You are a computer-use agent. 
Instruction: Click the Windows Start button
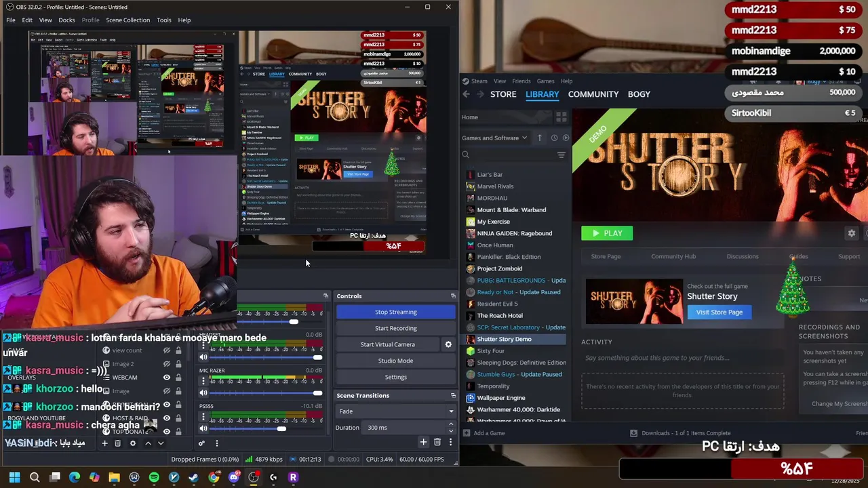[x=14, y=477]
